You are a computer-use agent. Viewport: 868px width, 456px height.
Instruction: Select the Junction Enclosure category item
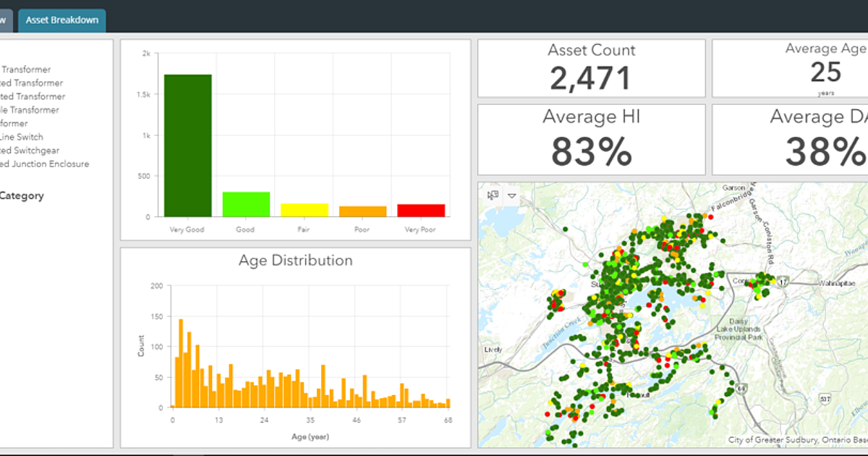pyautogui.click(x=45, y=164)
